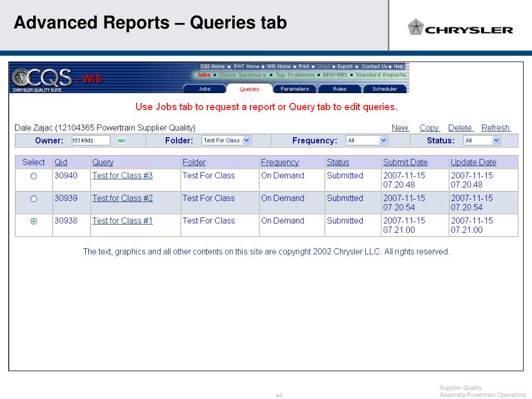
Task: Click the red Jobs menu item
Action: pos(204,75)
